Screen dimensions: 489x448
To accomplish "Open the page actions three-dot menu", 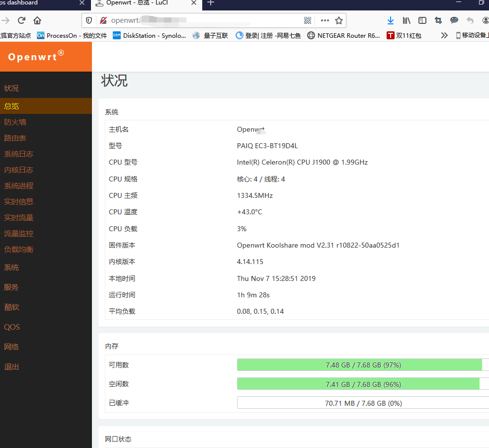I will [325, 20].
